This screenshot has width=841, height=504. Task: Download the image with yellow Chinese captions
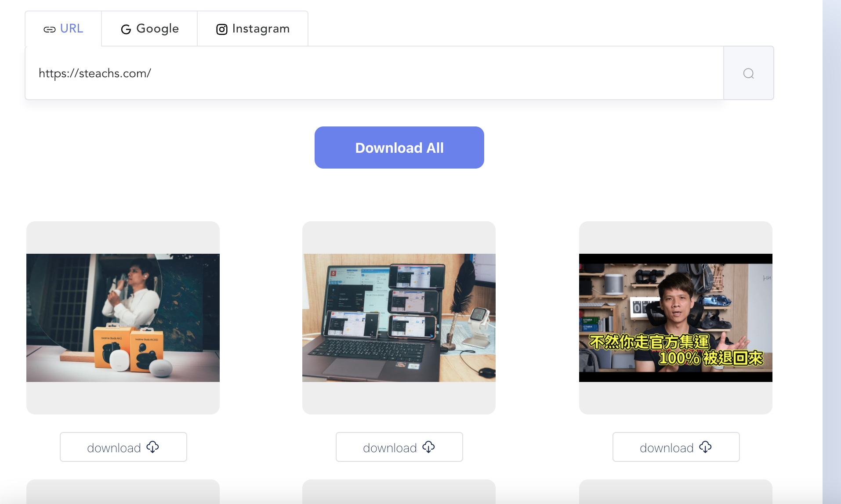point(676,447)
